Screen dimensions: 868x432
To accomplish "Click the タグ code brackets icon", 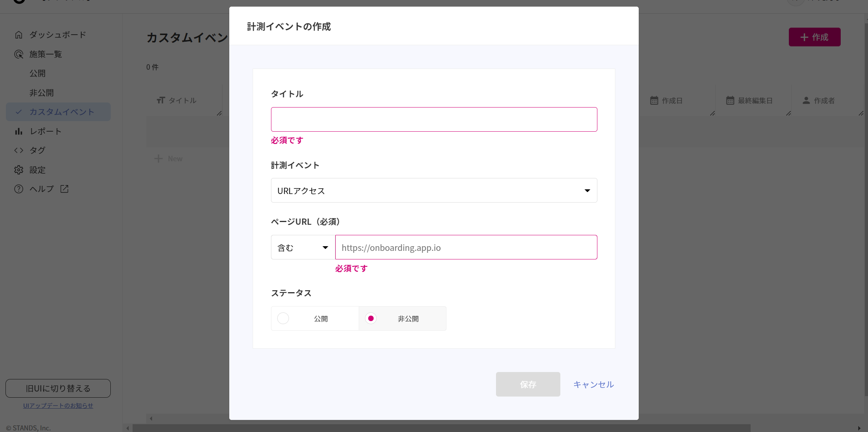I will point(18,150).
